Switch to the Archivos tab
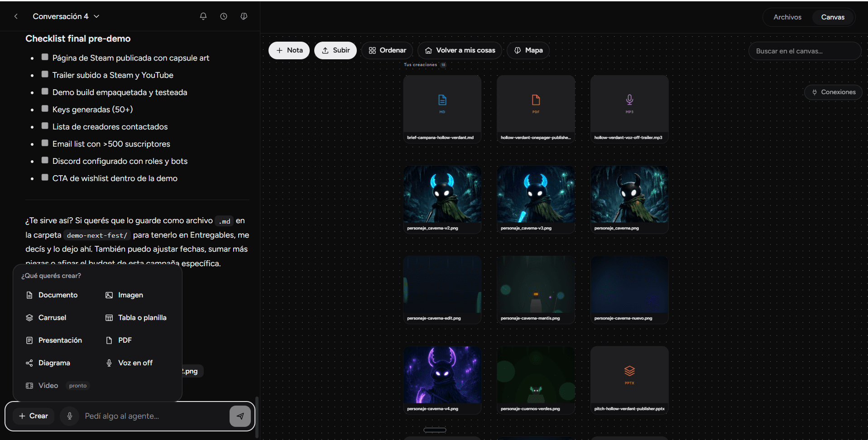Viewport: 868px width, 440px height. pyautogui.click(x=787, y=17)
